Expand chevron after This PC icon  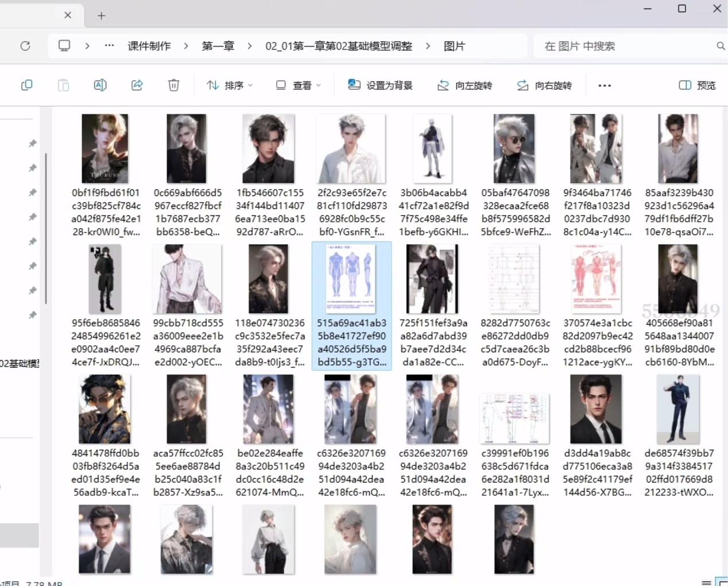click(87, 46)
